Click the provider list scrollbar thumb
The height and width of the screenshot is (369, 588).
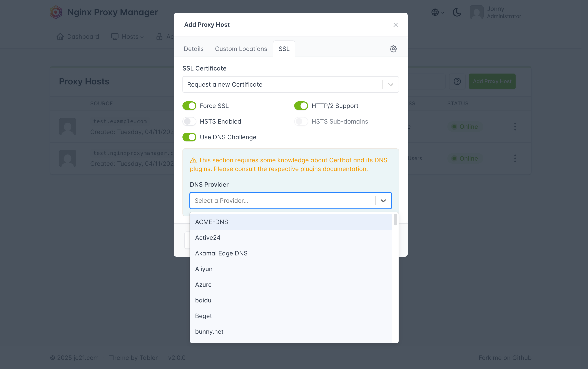point(395,220)
